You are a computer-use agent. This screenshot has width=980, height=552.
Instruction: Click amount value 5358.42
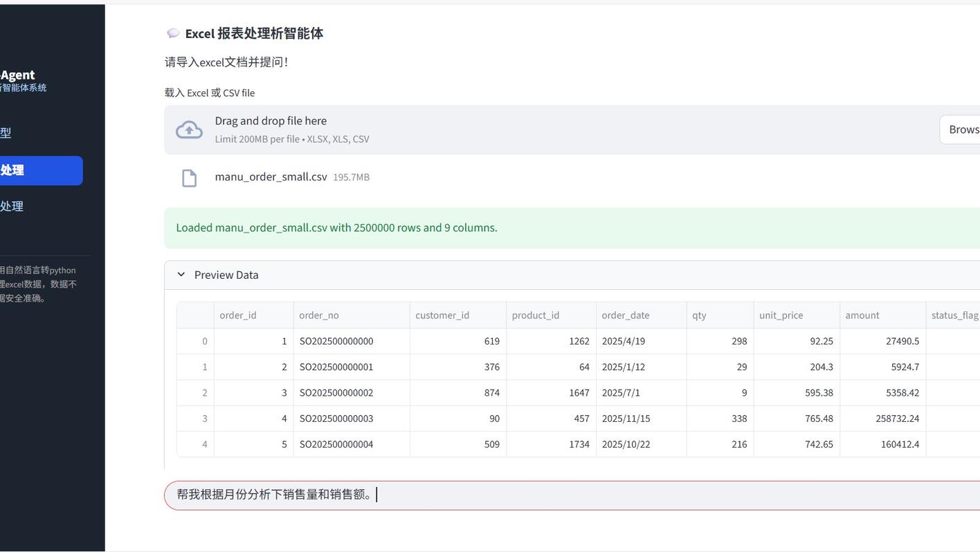coord(882,393)
